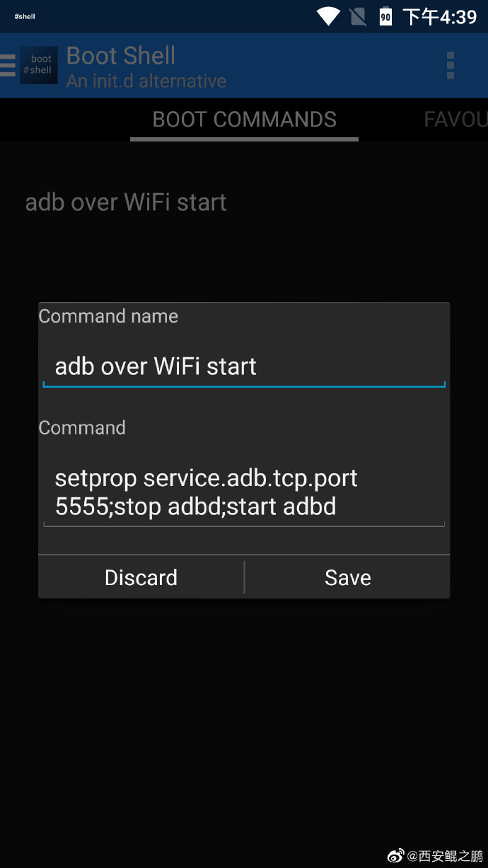The height and width of the screenshot is (868, 488).
Task: Tap the no-SIM card status icon
Action: 359,16
